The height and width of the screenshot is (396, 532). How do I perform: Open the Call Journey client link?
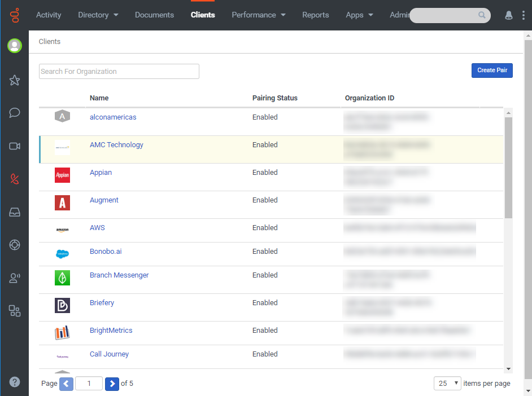[x=109, y=354]
